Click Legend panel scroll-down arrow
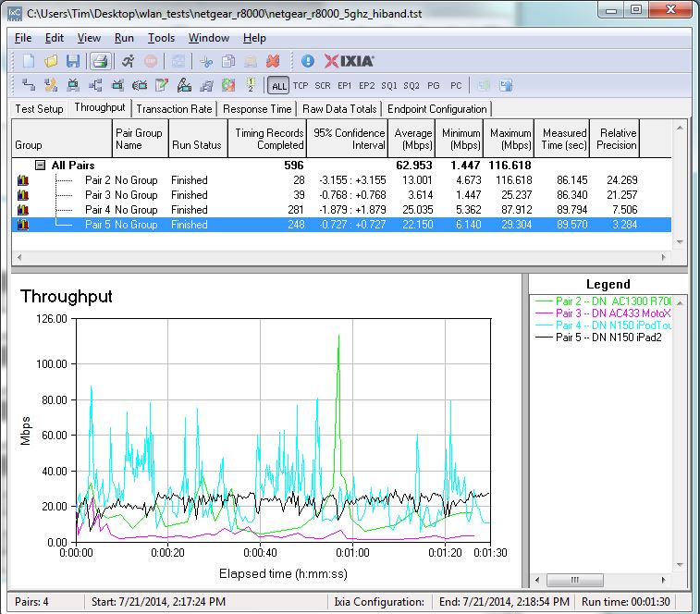This screenshot has height=614, width=700. [680, 565]
